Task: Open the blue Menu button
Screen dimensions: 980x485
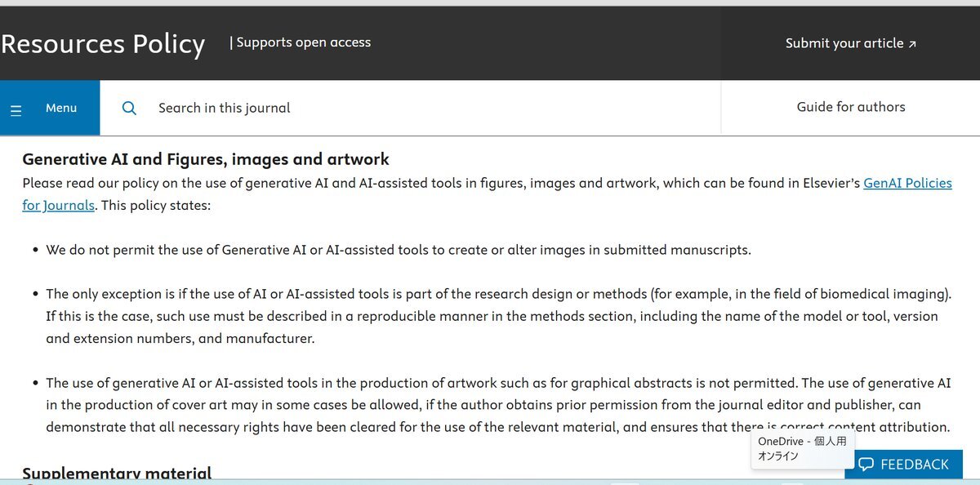Action: (50, 108)
